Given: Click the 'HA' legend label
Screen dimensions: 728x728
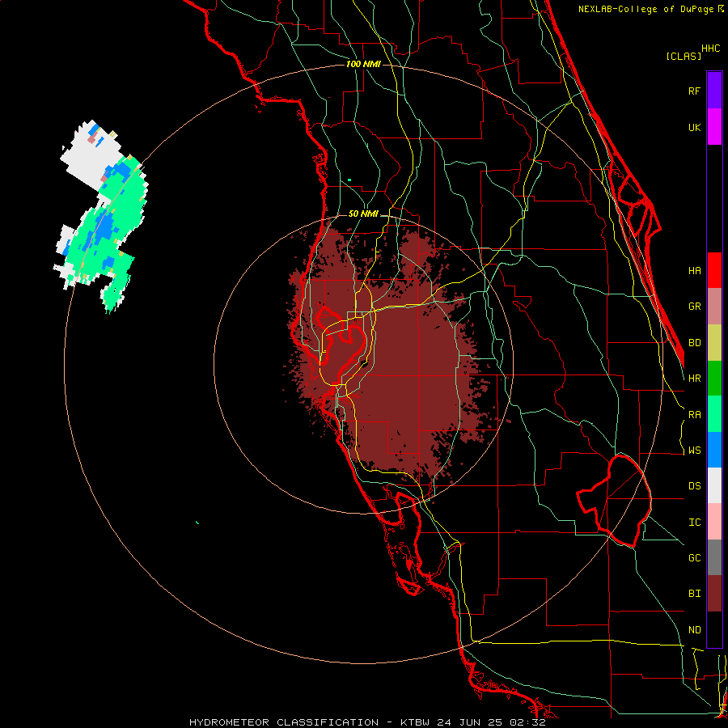Looking at the screenshot, I should [694, 271].
